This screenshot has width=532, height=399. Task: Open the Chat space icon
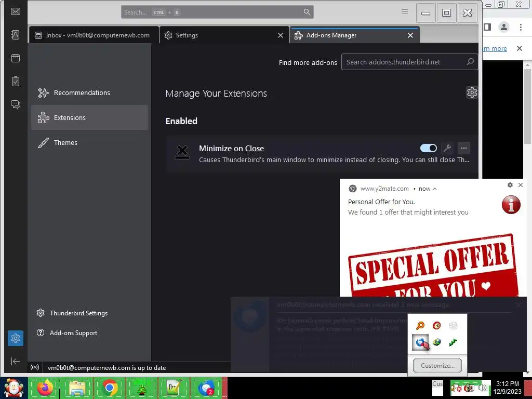pyautogui.click(x=16, y=104)
